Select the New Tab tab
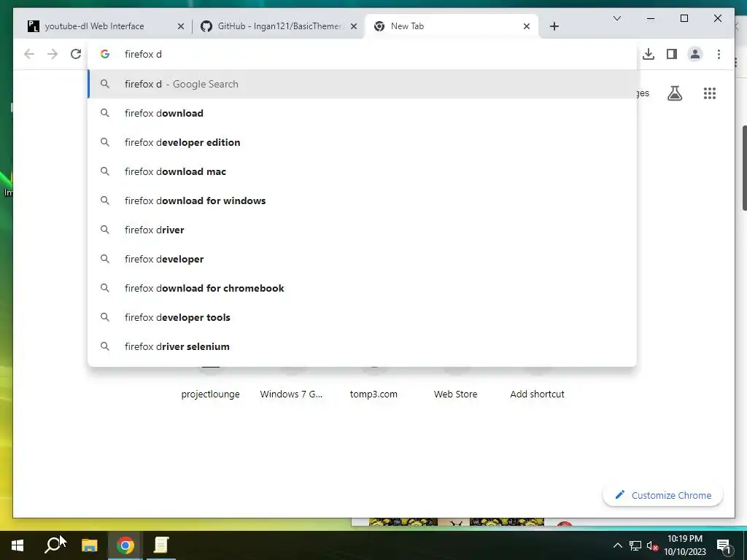 (x=451, y=26)
